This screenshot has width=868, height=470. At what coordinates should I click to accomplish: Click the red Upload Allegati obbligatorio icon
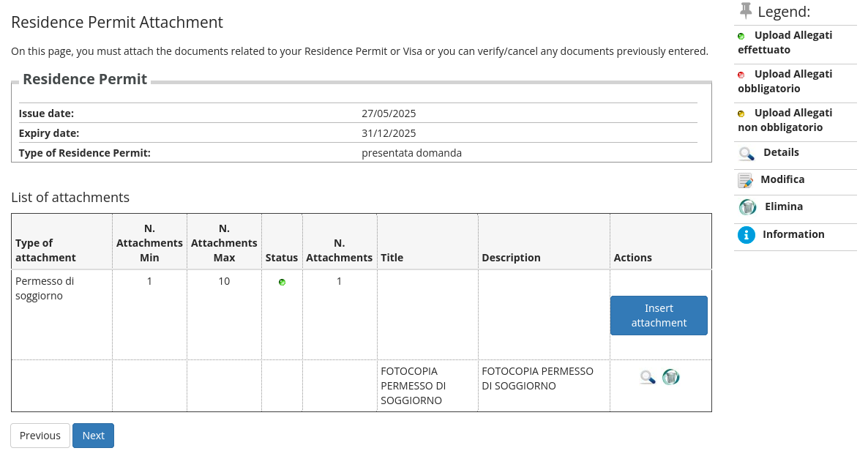coord(741,75)
